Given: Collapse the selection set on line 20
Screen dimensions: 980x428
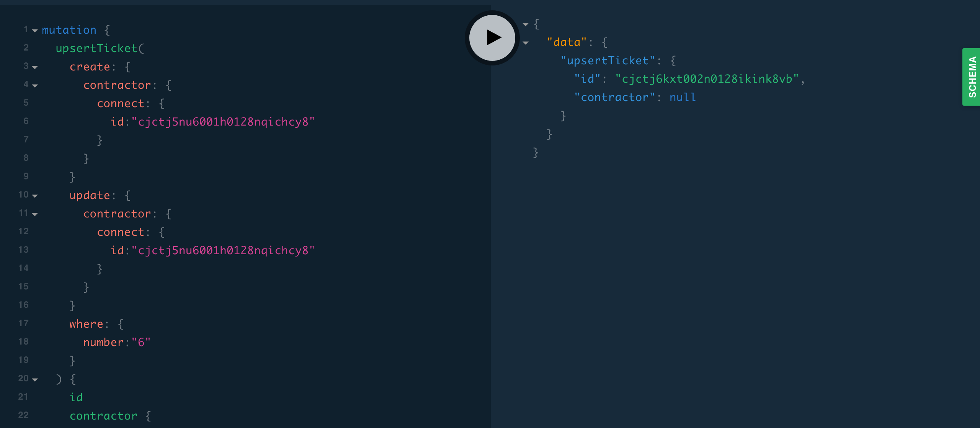Looking at the screenshot, I should coord(35,379).
